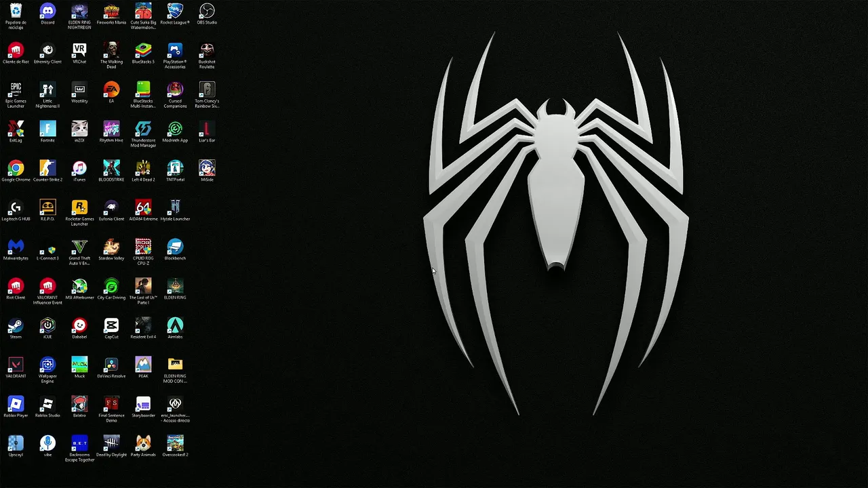Viewport: 868px width, 488px height.
Task: Select the BLOODSTRIKE shortcut
Action: click(x=111, y=169)
